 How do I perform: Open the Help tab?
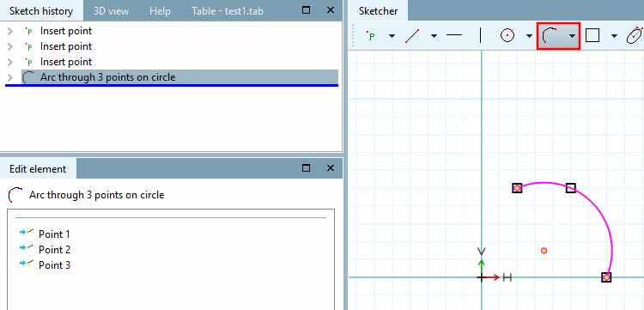160,10
